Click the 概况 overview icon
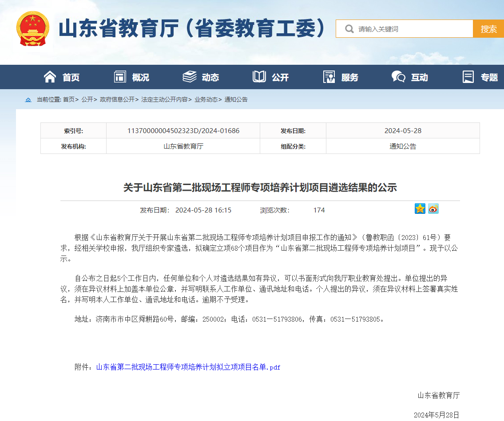 click(x=120, y=77)
